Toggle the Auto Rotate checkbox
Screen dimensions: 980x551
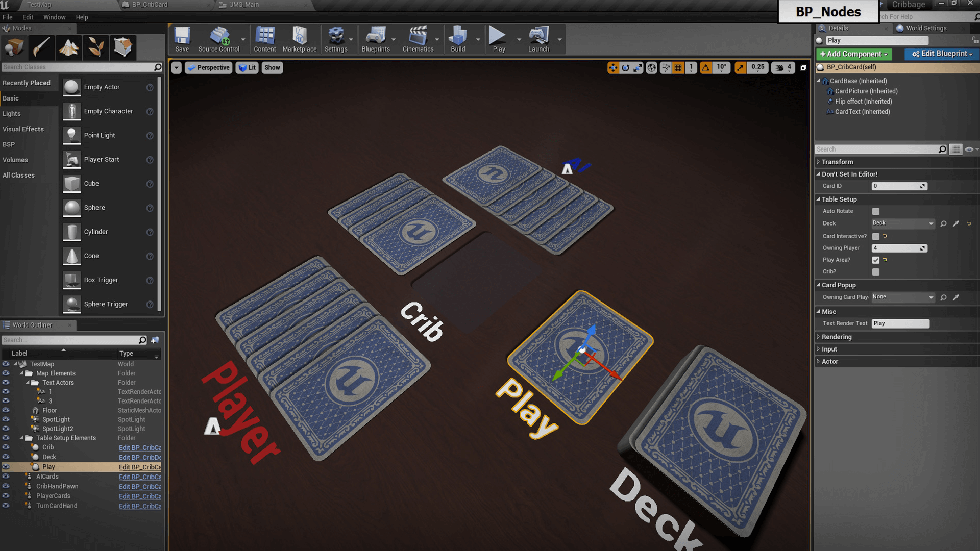(876, 211)
